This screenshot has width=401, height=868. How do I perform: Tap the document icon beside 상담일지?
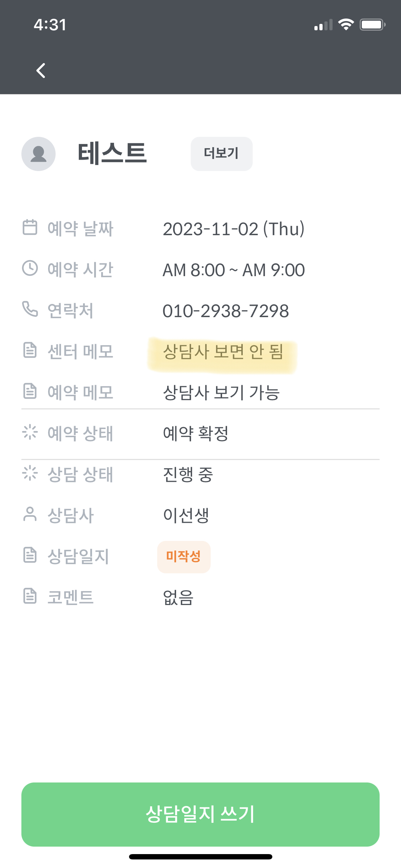[x=30, y=555]
